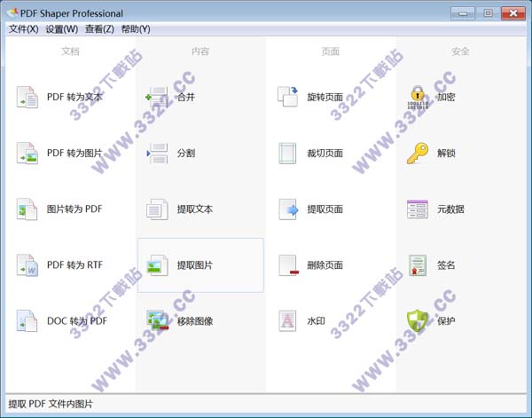The image size is (532, 418).
Task: Click the 旋转页面 rotate icon
Action: pyautogui.click(x=287, y=97)
